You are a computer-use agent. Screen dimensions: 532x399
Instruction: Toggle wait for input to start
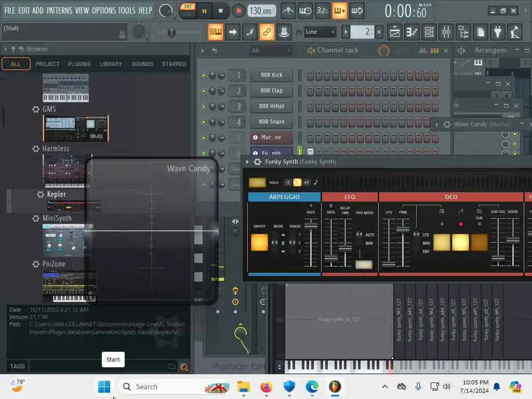click(305, 11)
